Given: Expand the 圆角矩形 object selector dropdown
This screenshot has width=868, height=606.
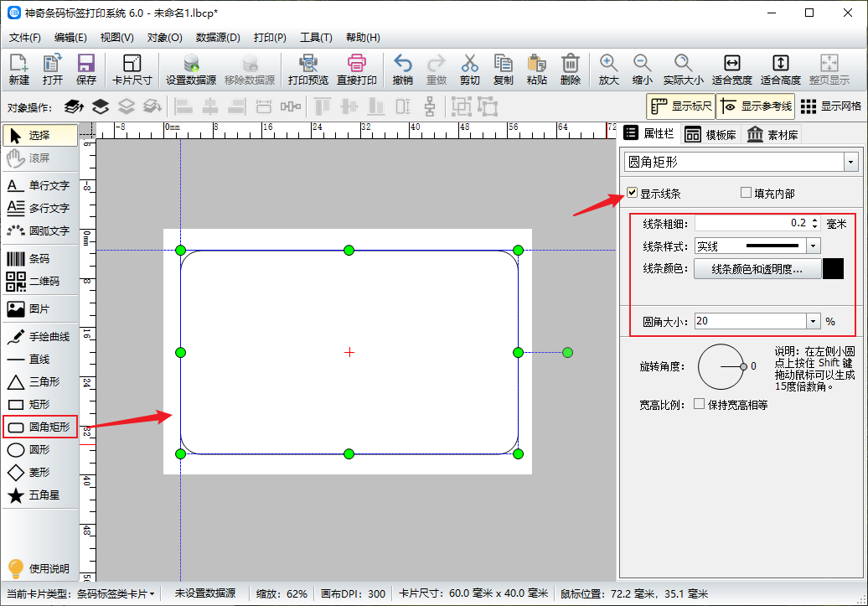Looking at the screenshot, I should [x=851, y=162].
